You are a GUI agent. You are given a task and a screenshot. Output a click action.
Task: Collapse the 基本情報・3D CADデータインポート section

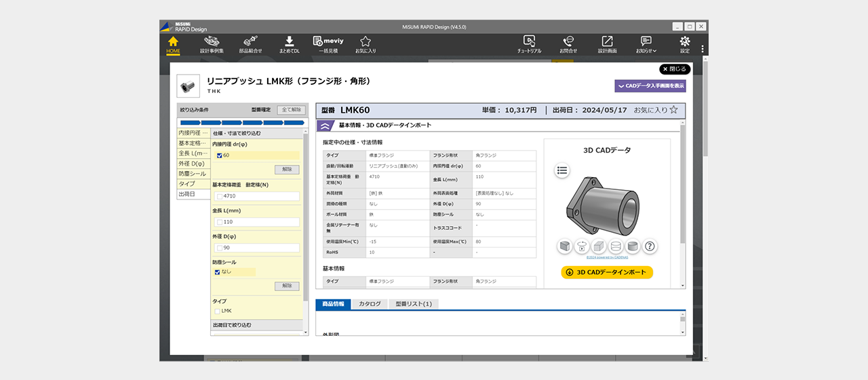[325, 126]
